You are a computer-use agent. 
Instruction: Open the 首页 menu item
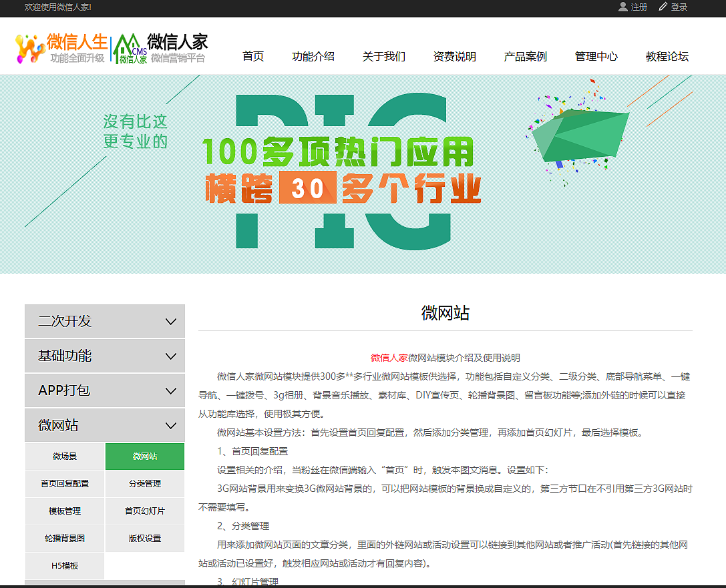point(252,57)
